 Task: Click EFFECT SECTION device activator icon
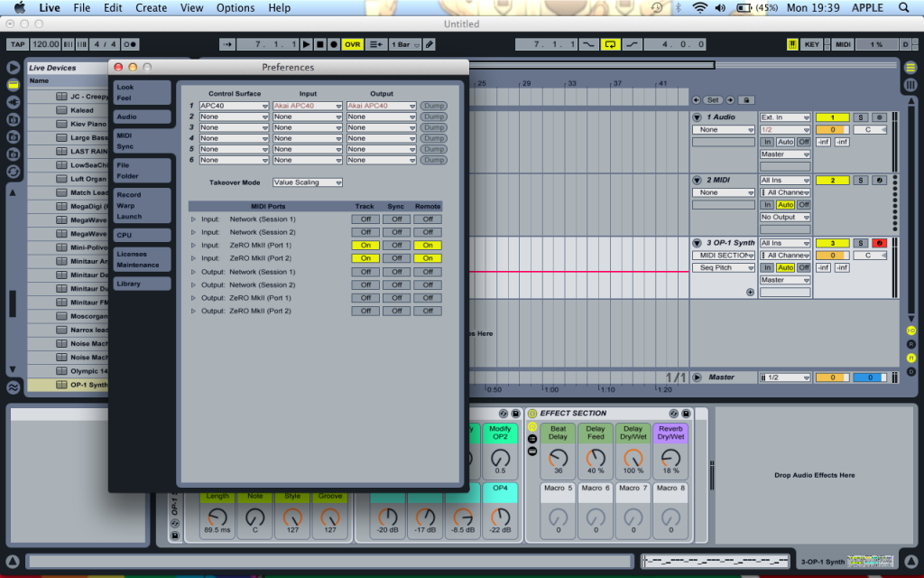pos(532,414)
